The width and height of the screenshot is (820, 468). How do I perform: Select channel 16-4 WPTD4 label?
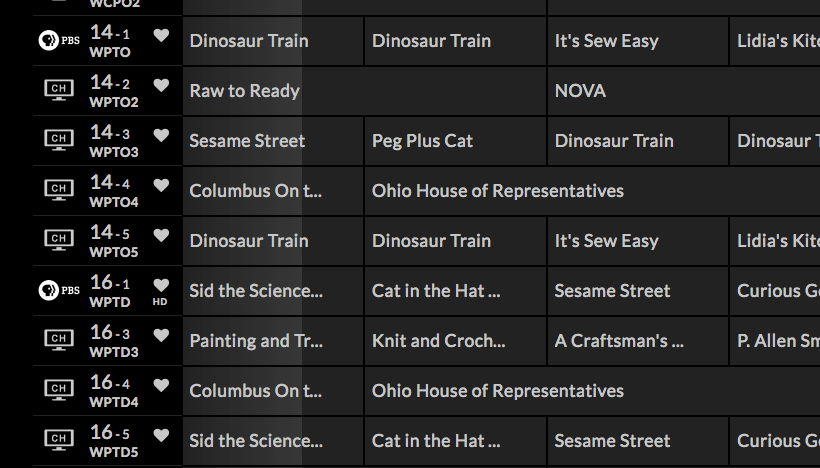click(x=114, y=391)
